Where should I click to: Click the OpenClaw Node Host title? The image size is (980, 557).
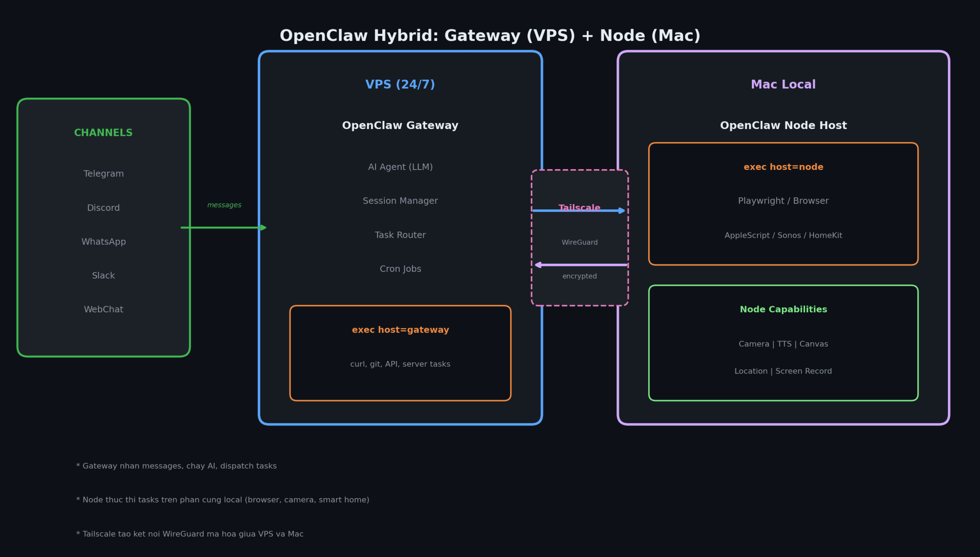click(783, 125)
